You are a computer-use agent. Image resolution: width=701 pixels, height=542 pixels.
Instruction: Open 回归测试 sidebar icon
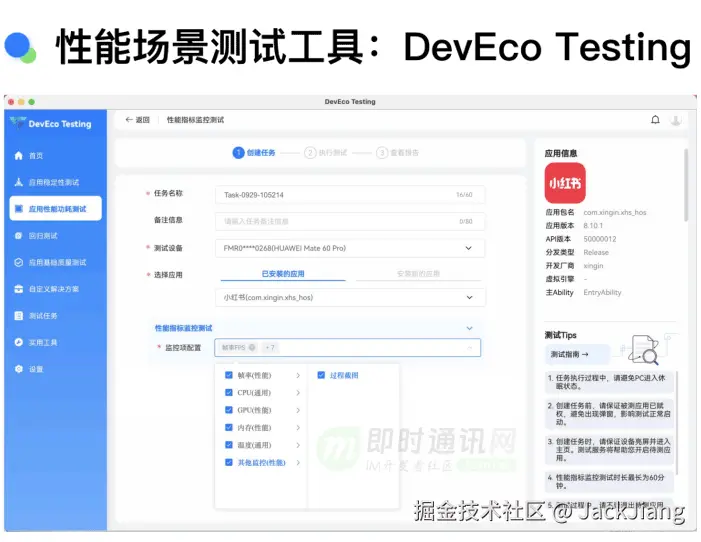point(18,236)
